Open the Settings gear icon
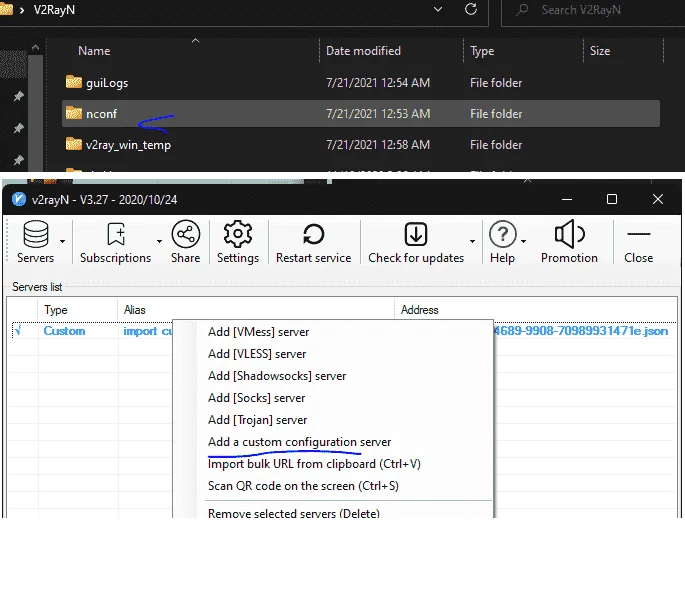685x592 pixels. click(x=238, y=234)
